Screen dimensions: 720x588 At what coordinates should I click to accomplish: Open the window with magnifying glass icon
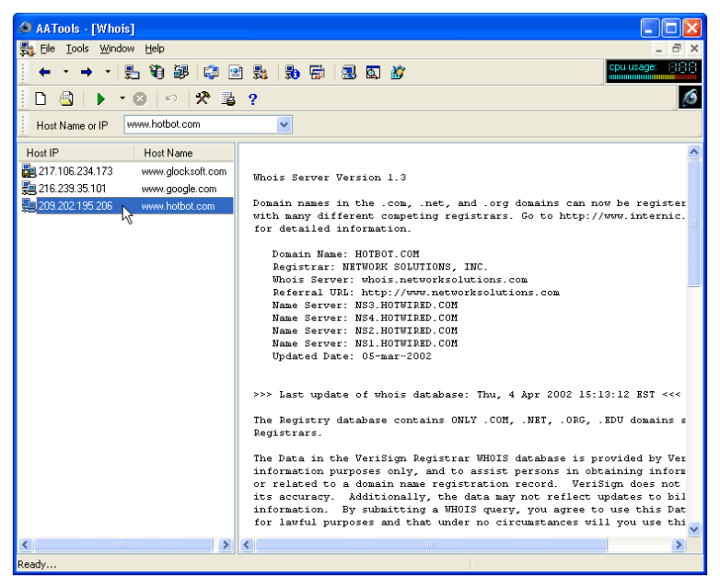tap(373, 72)
